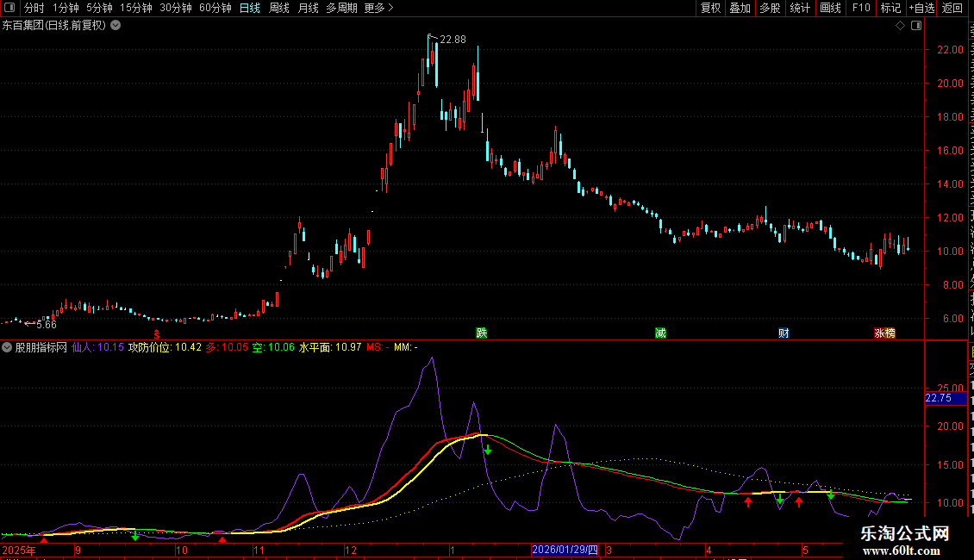974x560 pixels.
Task: Open F10 company info
Action: tap(861, 8)
